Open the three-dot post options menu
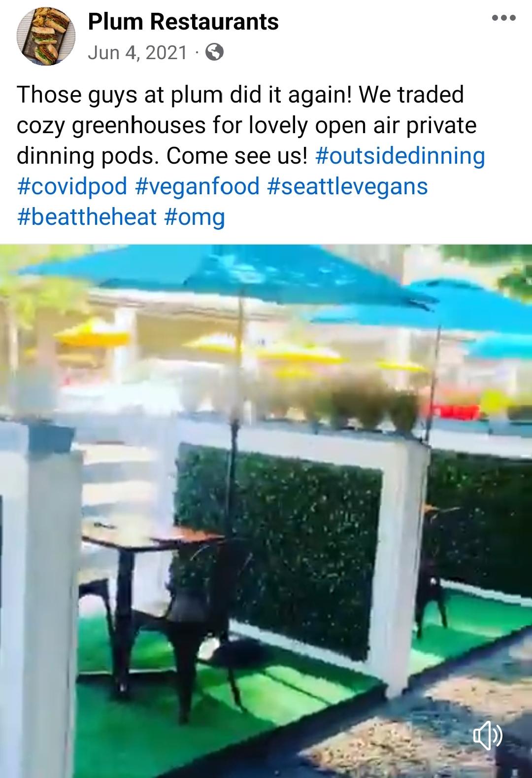 pos(503,18)
